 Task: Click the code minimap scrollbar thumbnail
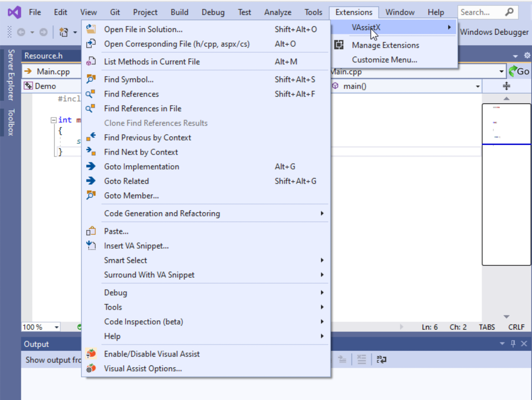(x=506, y=184)
